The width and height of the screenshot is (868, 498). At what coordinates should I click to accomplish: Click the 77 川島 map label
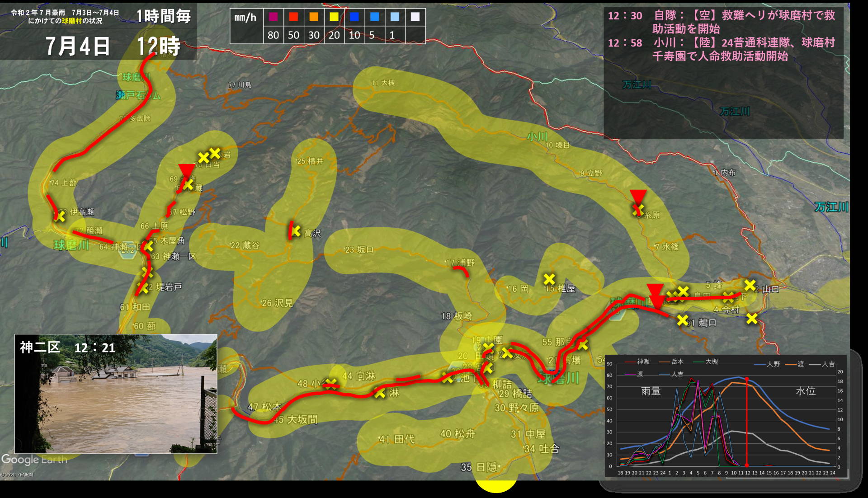click(x=240, y=85)
